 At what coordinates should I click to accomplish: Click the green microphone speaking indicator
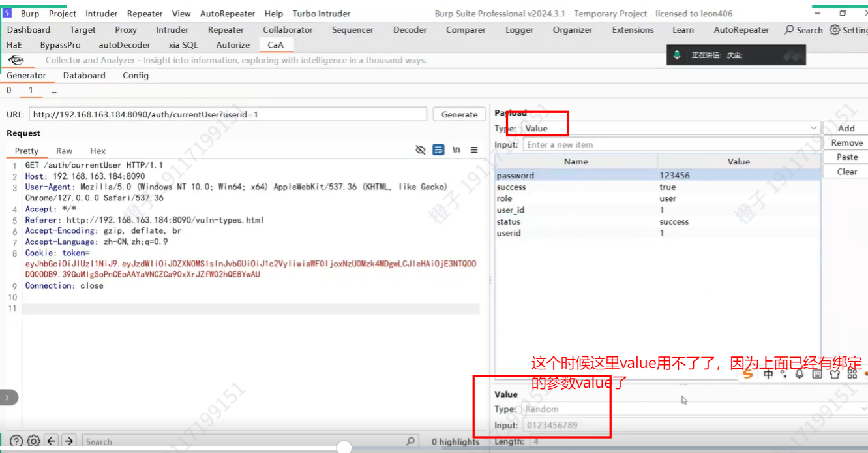677,55
